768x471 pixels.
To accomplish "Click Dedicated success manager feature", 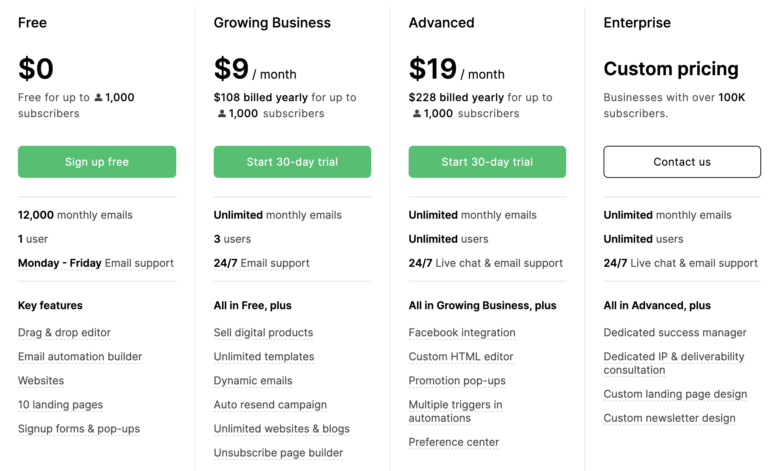I will [x=675, y=333].
